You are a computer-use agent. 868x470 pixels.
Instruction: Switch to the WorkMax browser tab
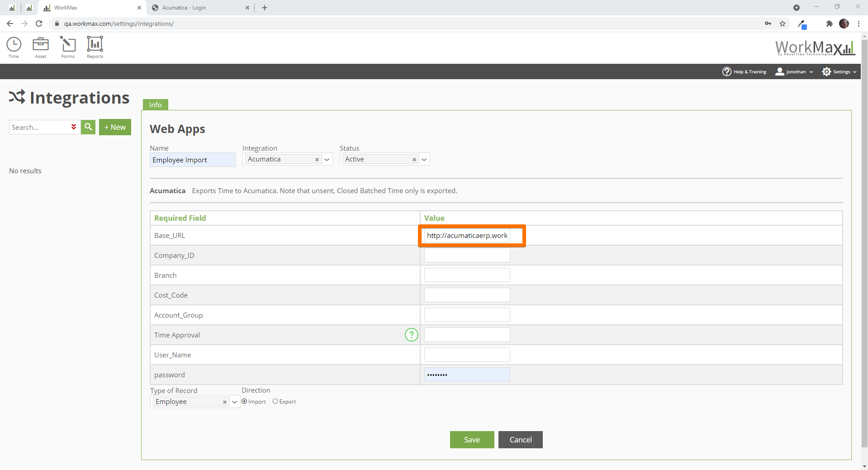92,8
